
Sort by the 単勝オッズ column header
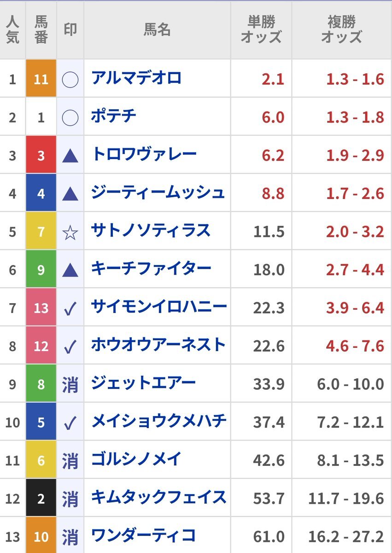click(261, 30)
